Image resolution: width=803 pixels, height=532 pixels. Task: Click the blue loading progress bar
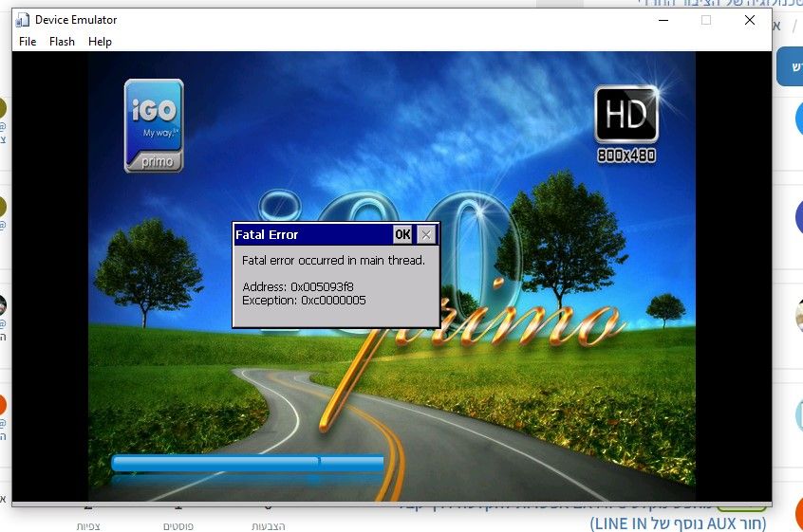(248, 464)
